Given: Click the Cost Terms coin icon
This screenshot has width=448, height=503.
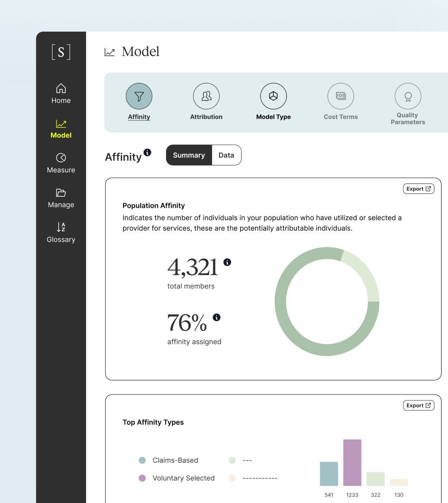Looking at the screenshot, I should (x=340, y=96).
